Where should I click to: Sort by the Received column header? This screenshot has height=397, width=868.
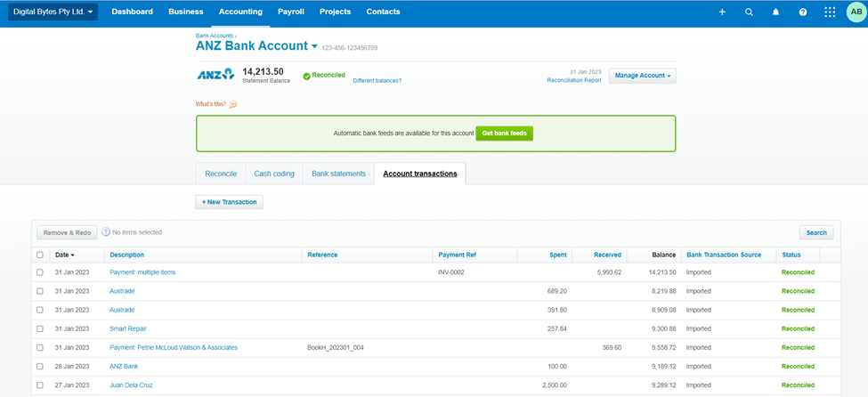click(x=607, y=255)
